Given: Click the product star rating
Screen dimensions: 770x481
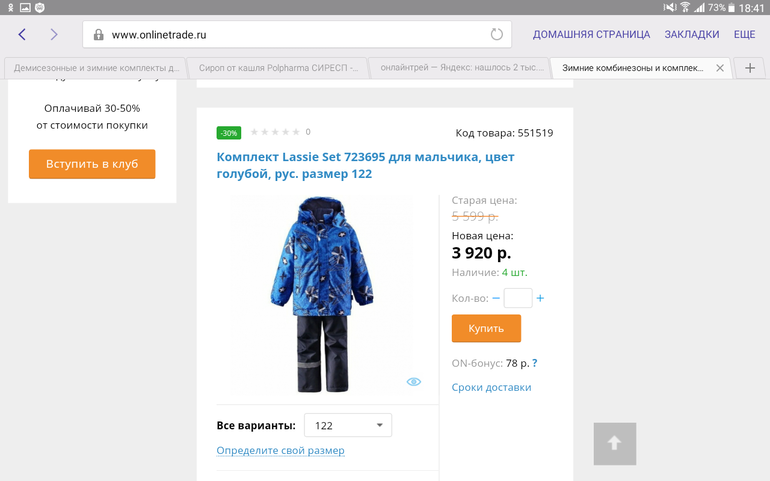Looking at the screenshot, I should click(x=275, y=132).
